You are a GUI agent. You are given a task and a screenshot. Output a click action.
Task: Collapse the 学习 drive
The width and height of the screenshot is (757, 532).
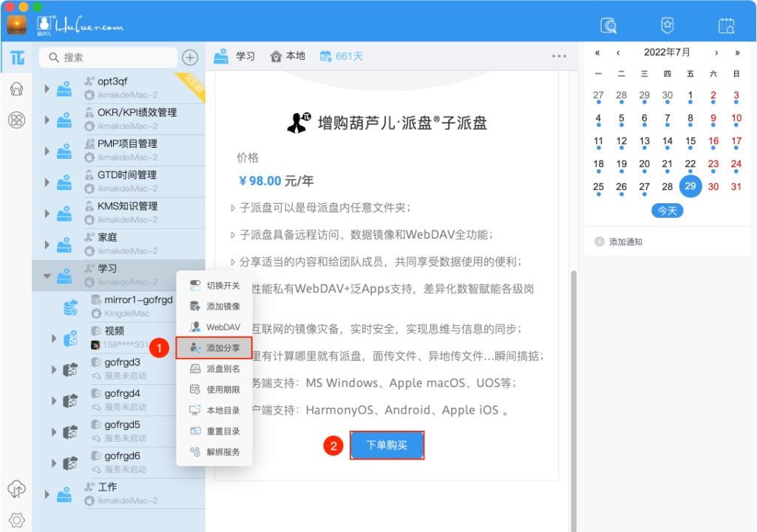[47, 276]
